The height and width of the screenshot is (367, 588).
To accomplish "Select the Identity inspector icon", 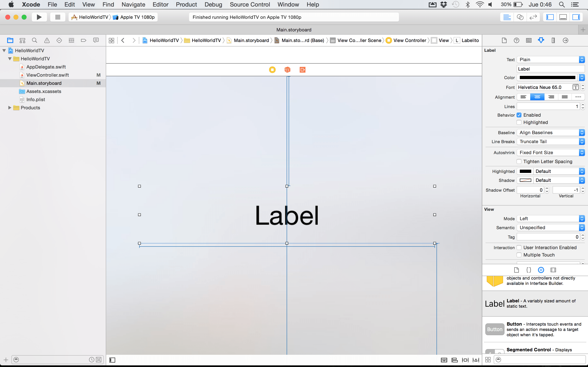I will coord(529,40).
